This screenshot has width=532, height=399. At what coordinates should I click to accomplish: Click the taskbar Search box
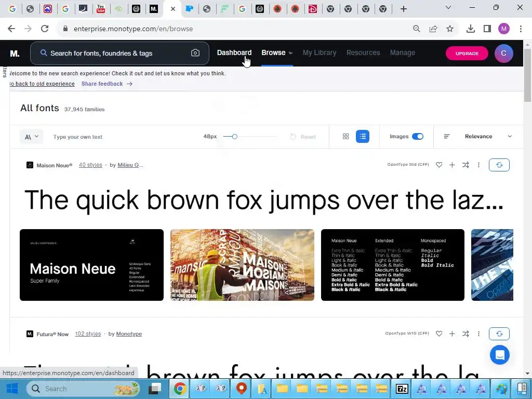(84, 389)
